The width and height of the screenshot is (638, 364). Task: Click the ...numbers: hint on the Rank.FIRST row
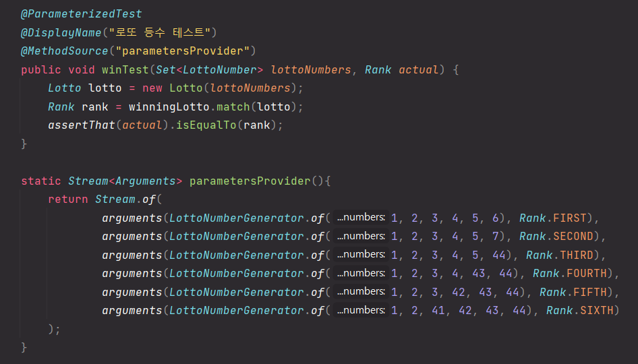(x=361, y=218)
